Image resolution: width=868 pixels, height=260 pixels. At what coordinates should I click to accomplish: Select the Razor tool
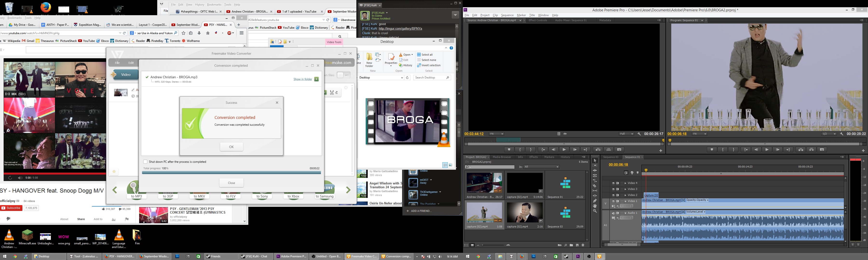pos(595,186)
